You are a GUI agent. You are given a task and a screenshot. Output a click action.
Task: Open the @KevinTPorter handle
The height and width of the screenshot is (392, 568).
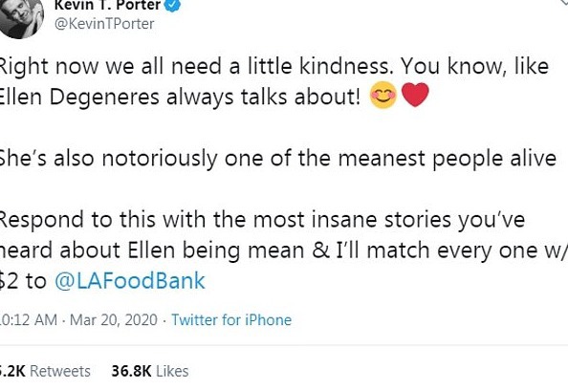pyautogui.click(x=104, y=24)
